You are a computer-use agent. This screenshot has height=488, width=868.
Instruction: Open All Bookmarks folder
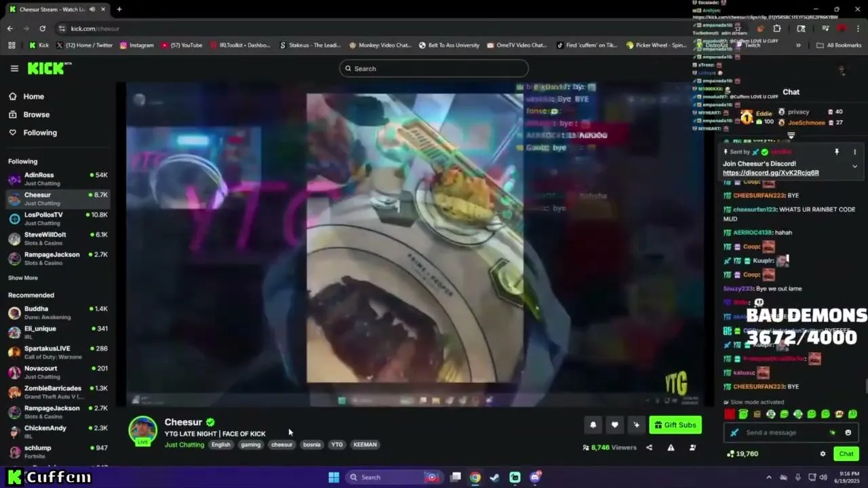[x=839, y=45]
